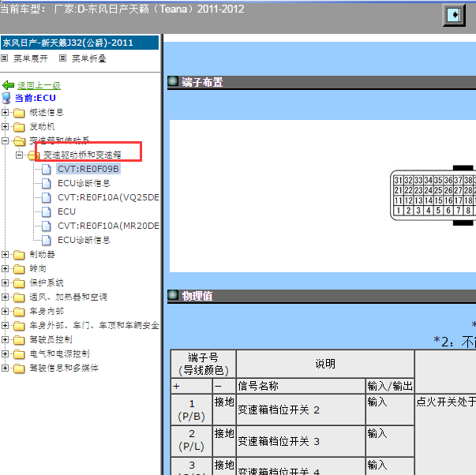
Task: Click the 电气和电源控制 folder icon
Action: pyautogui.click(x=19, y=354)
